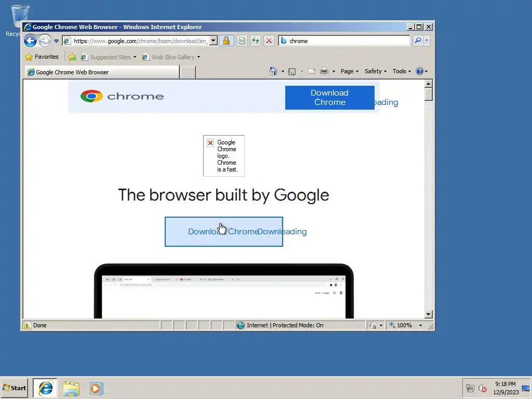The width and height of the screenshot is (532, 399).
Task: Click the Read Mail envelope icon
Action: click(x=312, y=71)
